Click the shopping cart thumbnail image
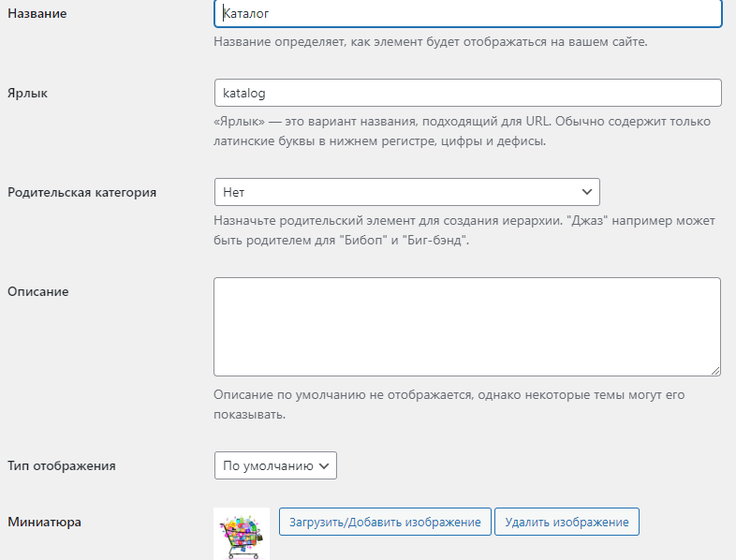The height and width of the screenshot is (560, 736). click(242, 534)
